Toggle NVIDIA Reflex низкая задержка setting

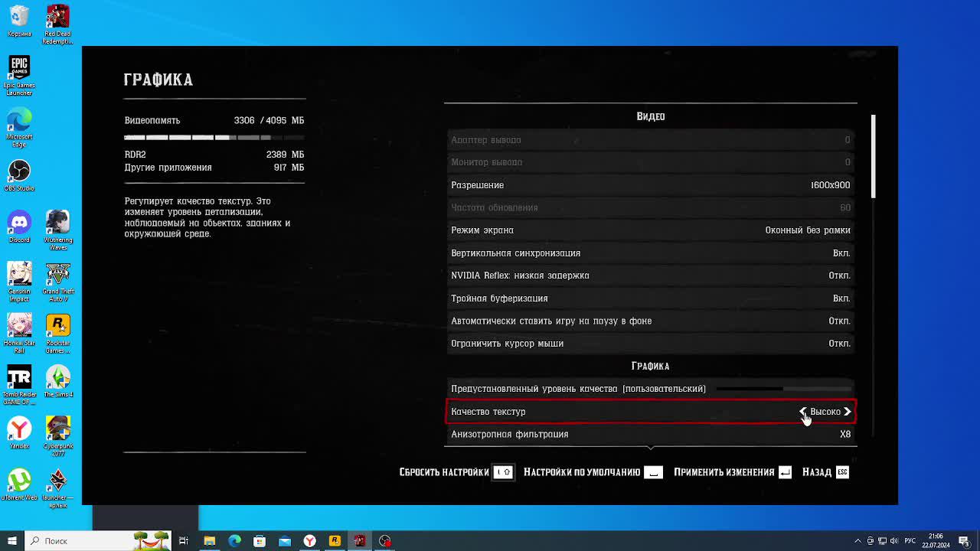coord(651,275)
